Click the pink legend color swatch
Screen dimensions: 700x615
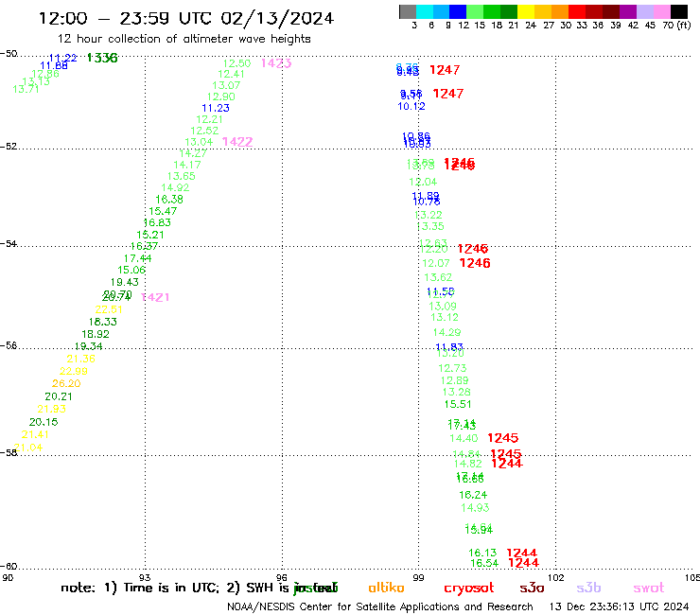pyautogui.click(x=662, y=11)
